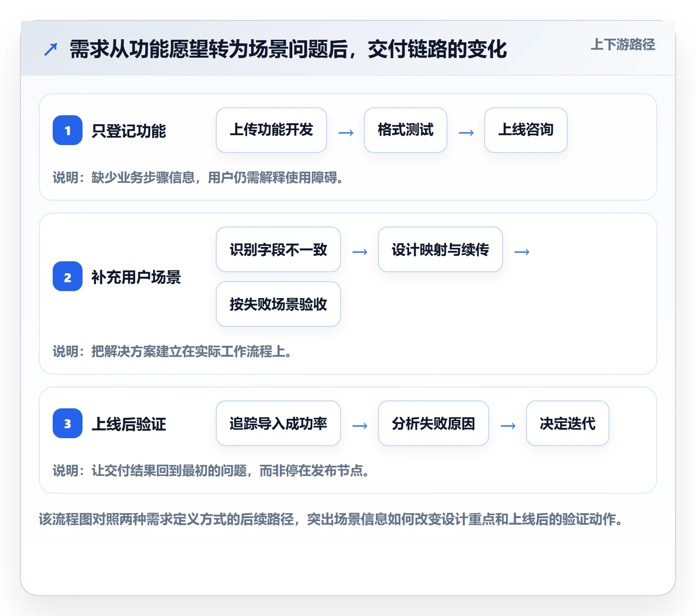Select the 分析失败原因 step box
Screen dimensions: 696x616
pos(434,423)
